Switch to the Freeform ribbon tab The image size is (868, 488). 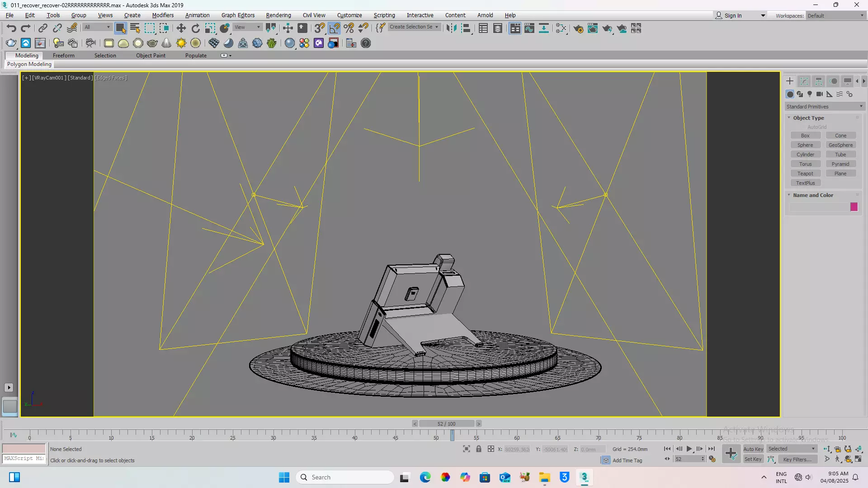click(63, 56)
